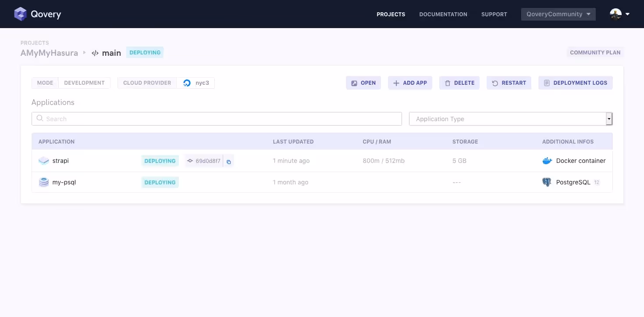Viewport: 644px width, 317px height.
Task: Click the Deploying badge beside main
Action: click(x=145, y=53)
